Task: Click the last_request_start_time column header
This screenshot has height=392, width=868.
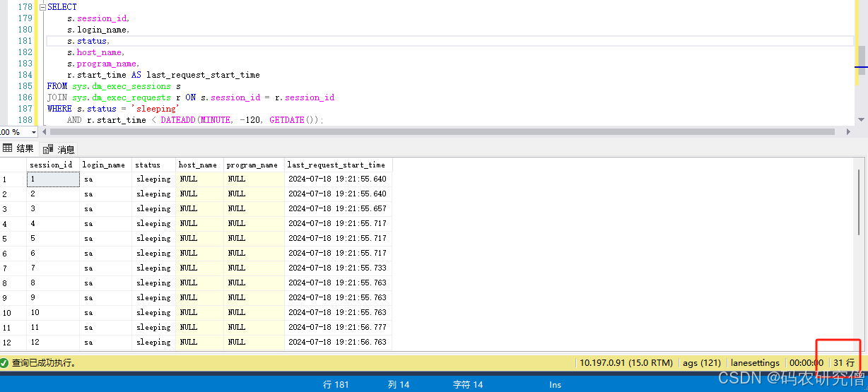Action: coord(338,165)
